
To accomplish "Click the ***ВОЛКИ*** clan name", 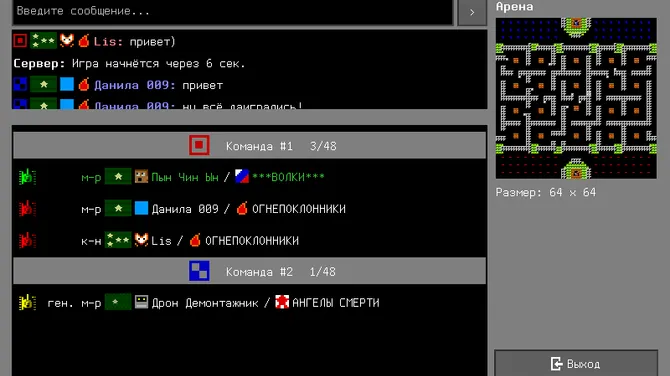I will (288, 177).
